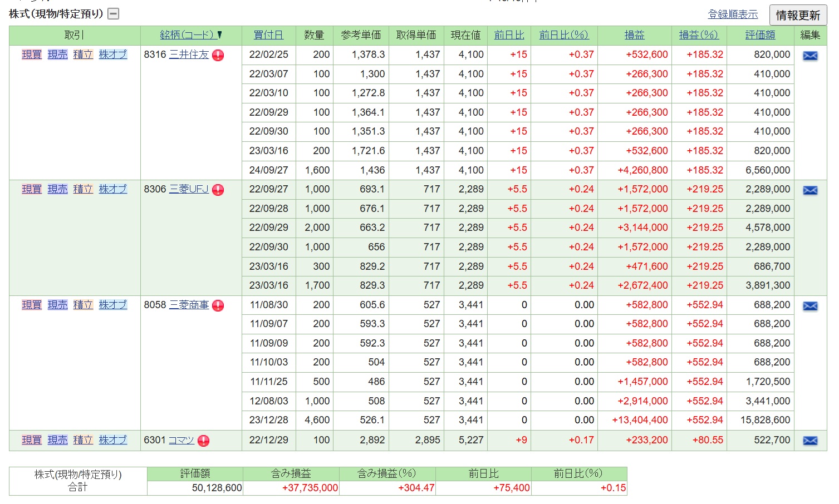The width and height of the screenshot is (839, 504).
Task: Select the +233,200 profit cell for コマツ
Action: click(x=635, y=440)
